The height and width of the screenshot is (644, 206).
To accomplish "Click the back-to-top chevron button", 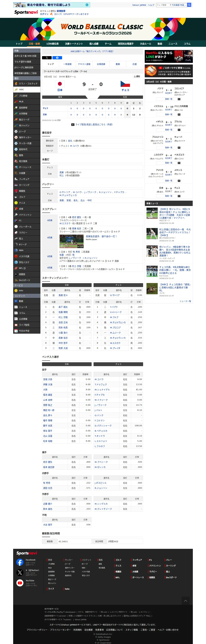I will pos(186,601).
